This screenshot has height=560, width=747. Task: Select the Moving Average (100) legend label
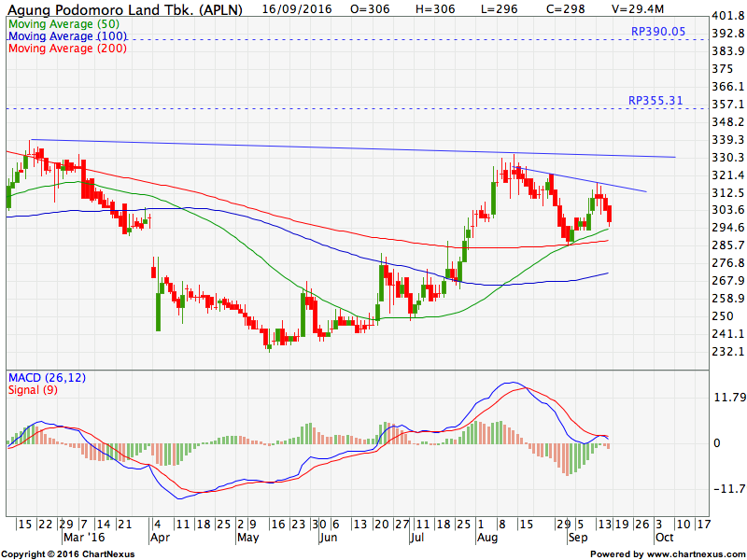pos(67,36)
